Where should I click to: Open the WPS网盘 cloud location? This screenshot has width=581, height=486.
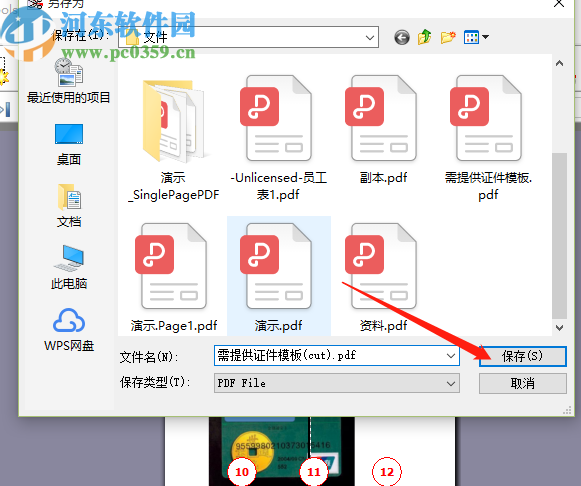(x=69, y=330)
